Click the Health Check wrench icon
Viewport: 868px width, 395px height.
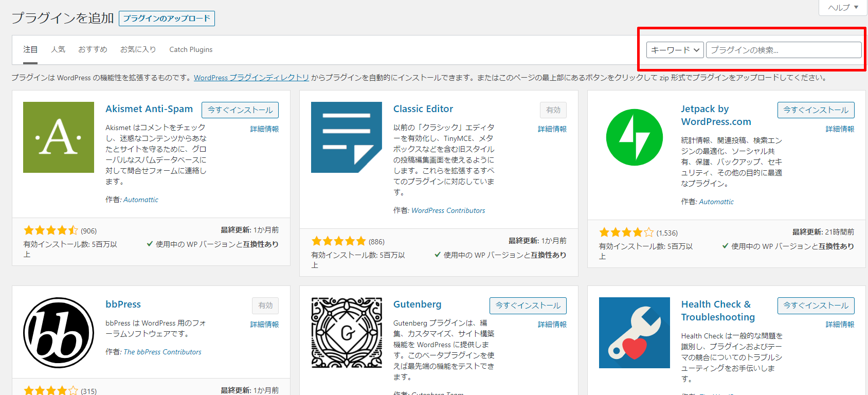[x=634, y=332]
